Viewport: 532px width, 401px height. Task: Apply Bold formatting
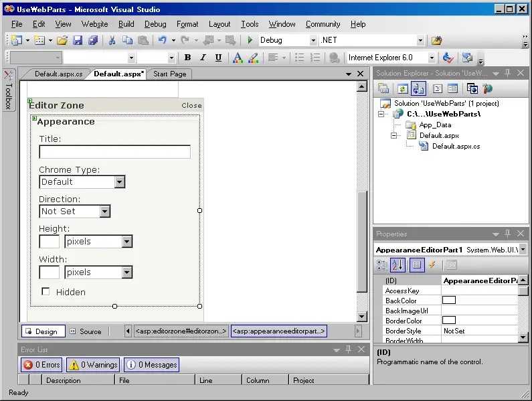(187, 58)
